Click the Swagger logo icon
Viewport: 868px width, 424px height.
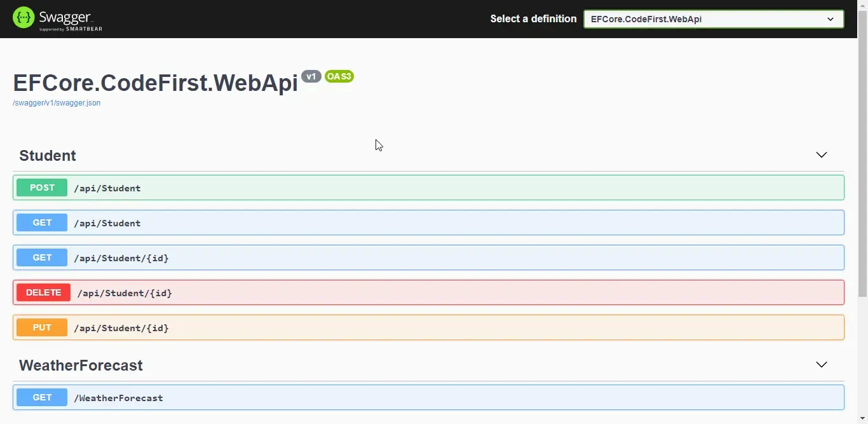click(x=24, y=17)
